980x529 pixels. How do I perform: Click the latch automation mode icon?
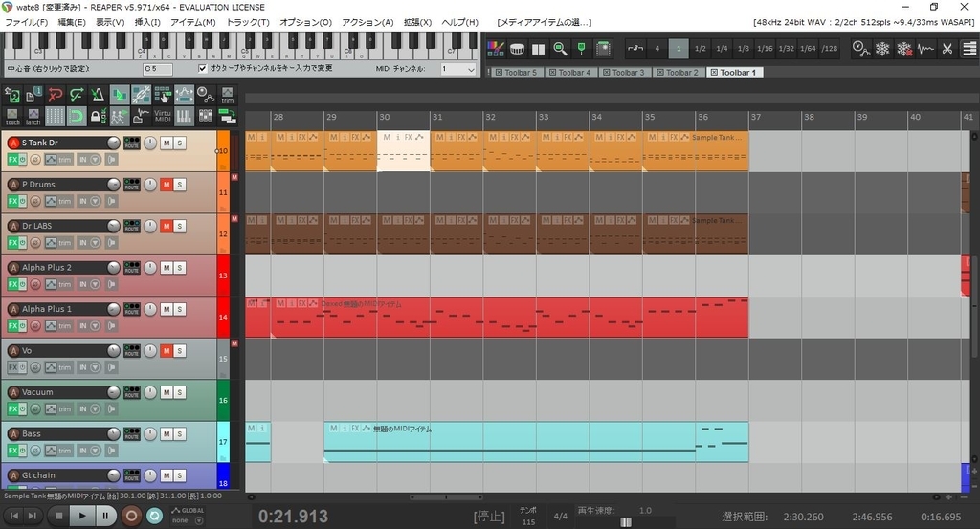(33, 116)
